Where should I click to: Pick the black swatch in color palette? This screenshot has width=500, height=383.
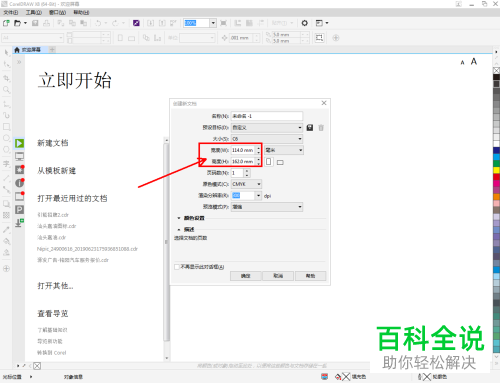point(496,77)
